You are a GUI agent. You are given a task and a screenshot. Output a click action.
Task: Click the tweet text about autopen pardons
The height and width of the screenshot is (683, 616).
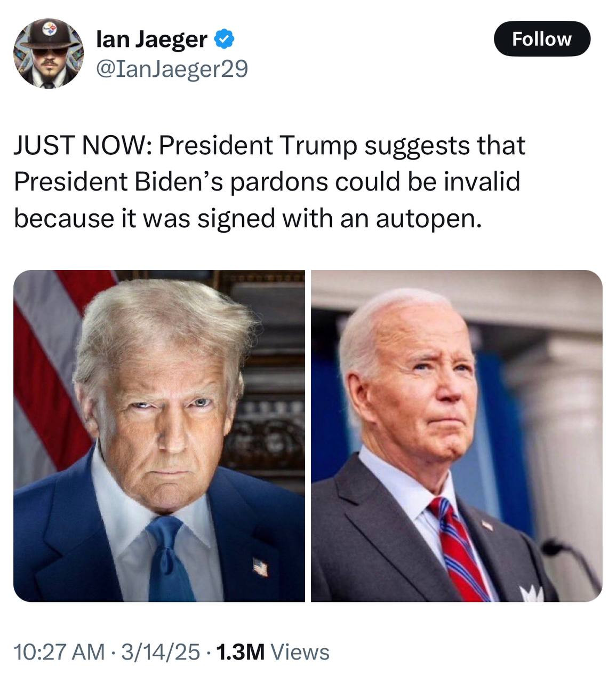pyautogui.click(x=269, y=182)
